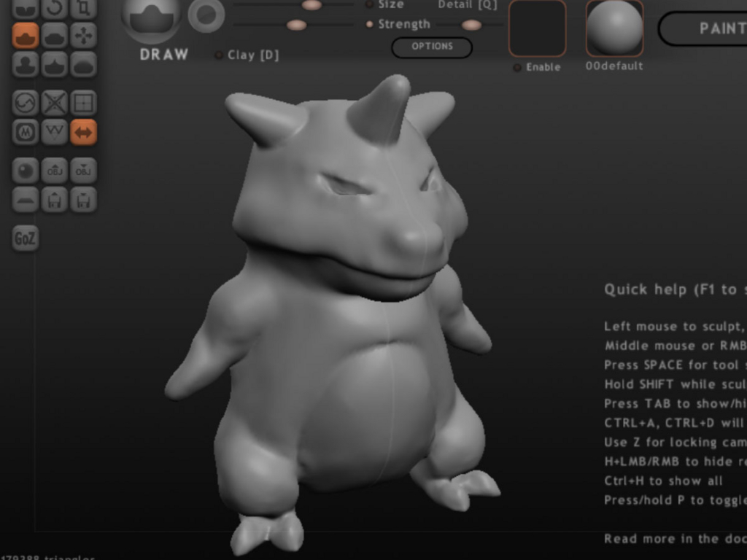This screenshot has height=560, width=747.
Task: Select the Smooth tool icon
Action: click(x=83, y=64)
